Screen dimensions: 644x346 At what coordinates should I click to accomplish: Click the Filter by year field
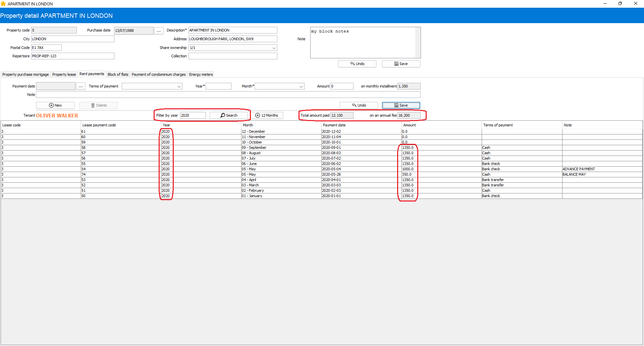point(193,115)
